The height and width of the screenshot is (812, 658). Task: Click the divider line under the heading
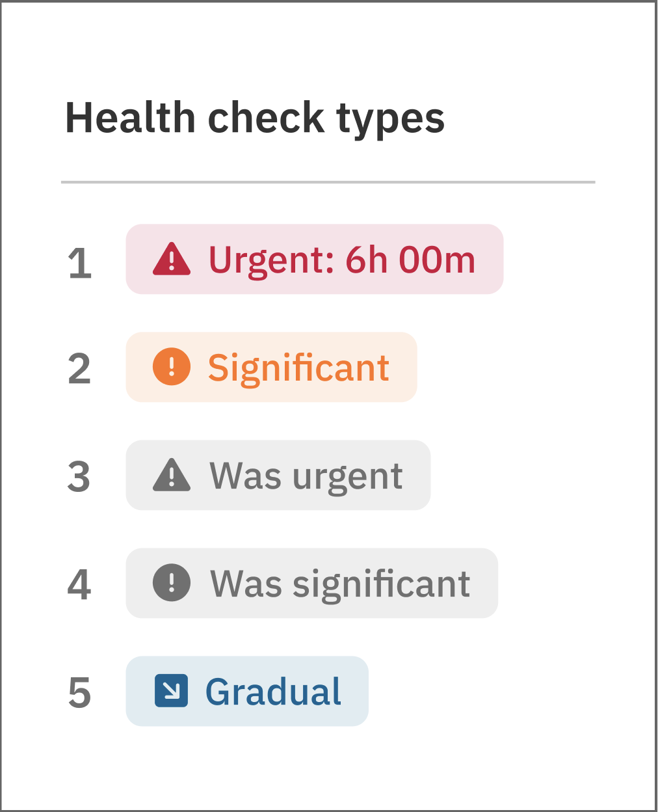click(328, 182)
